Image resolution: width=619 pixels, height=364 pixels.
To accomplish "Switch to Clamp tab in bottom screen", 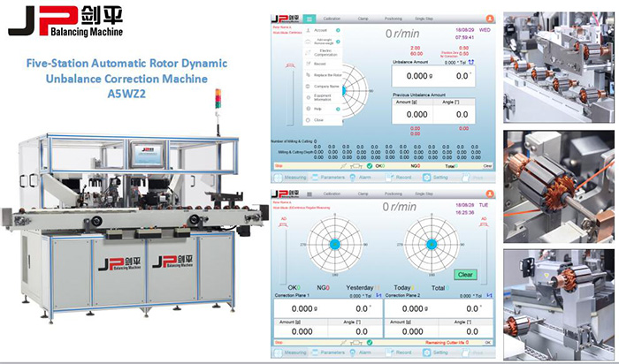I will click(x=363, y=193).
